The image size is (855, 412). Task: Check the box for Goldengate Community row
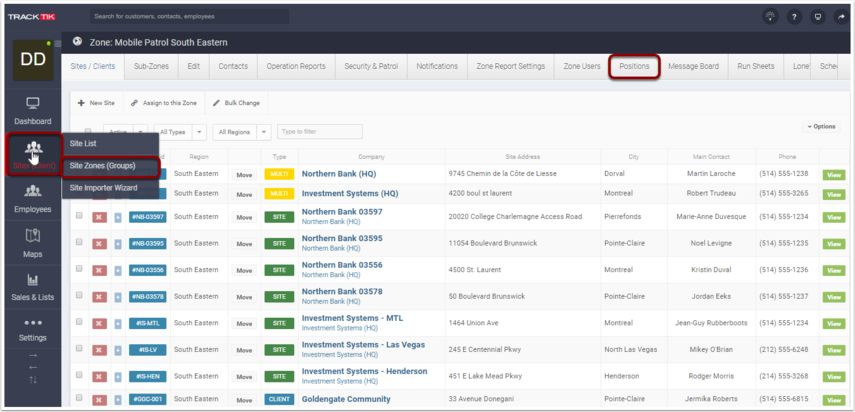[79, 398]
